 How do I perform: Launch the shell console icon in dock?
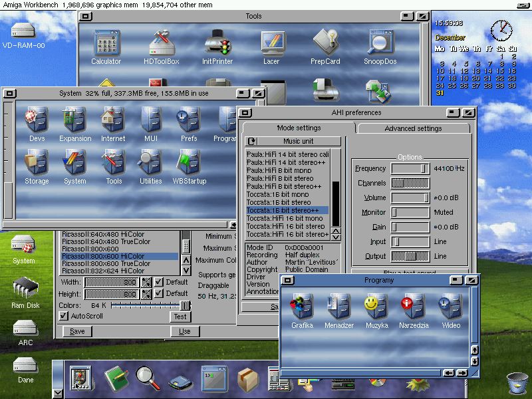click(214, 378)
